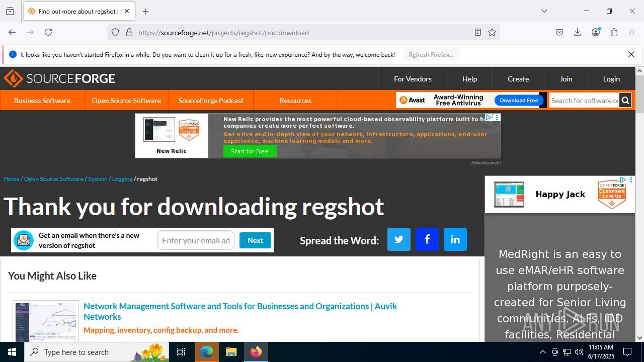Click the Auvik Networks thumbnail image
This screenshot has height=362, width=644.
tap(46, 321)
